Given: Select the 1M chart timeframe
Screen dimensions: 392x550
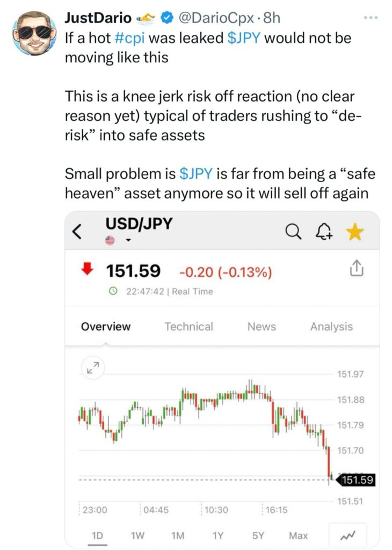Looking at the screenshot, I should 177,535.
